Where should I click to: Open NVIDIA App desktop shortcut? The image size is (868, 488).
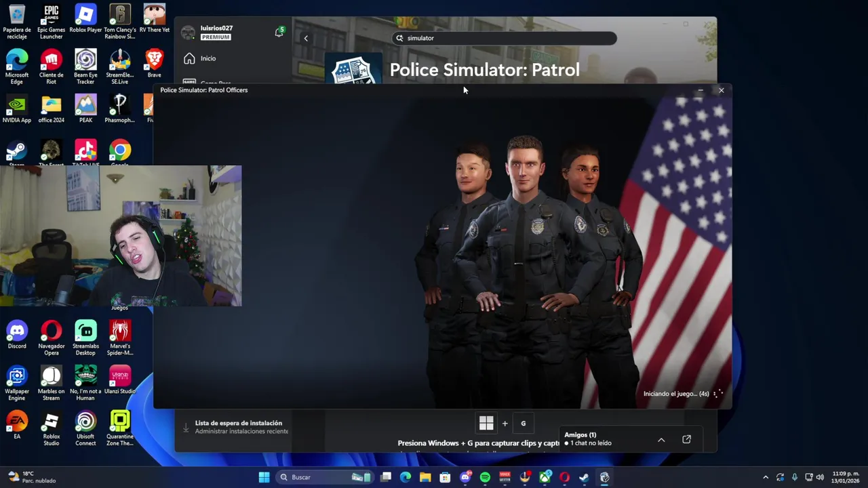click(17, 108)
